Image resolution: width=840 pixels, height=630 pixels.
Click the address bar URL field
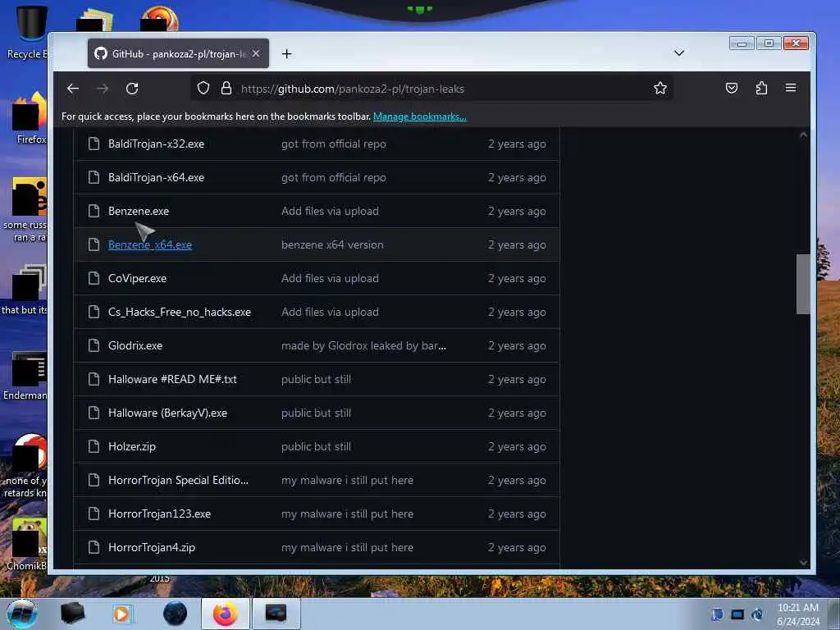click(431, 89)
